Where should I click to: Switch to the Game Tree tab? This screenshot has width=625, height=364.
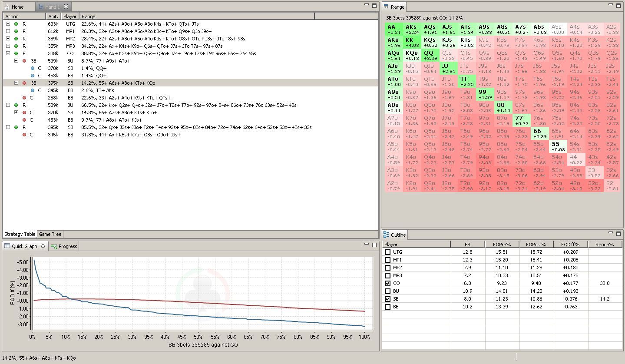50,234
